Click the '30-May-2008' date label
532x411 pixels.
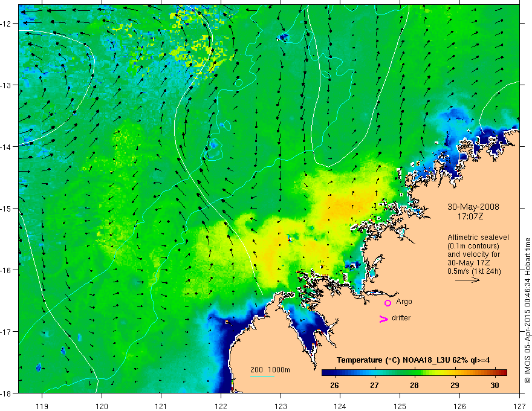click(473, 207)
